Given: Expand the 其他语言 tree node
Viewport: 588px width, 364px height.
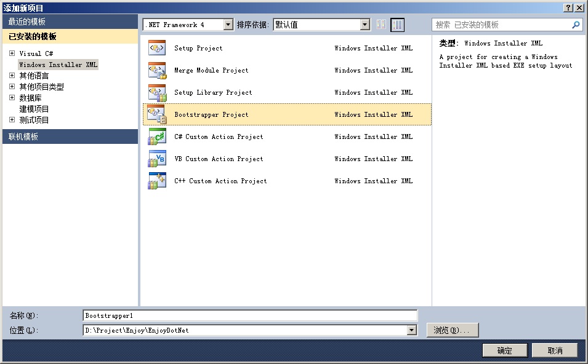Looking at the screenshot, I should click(12, 75).
